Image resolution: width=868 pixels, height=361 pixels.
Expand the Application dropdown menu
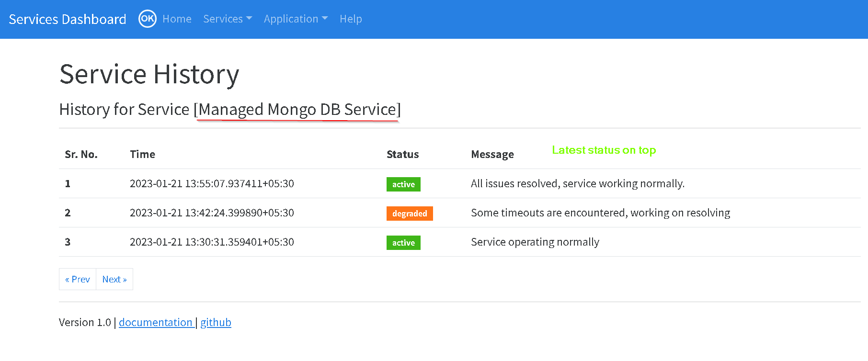296,19
